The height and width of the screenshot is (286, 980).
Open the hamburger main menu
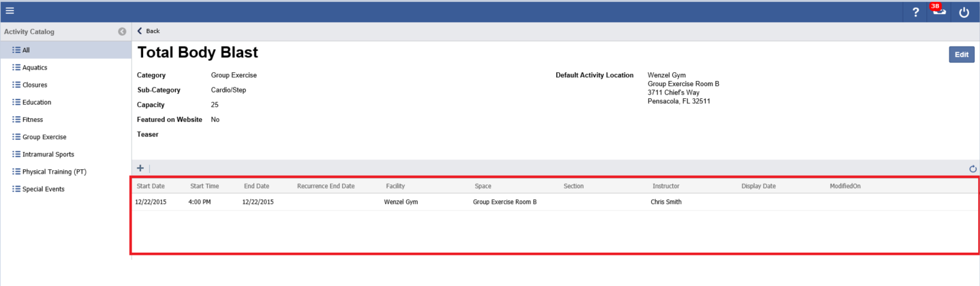pyautogui.click(x=10, y=11)
